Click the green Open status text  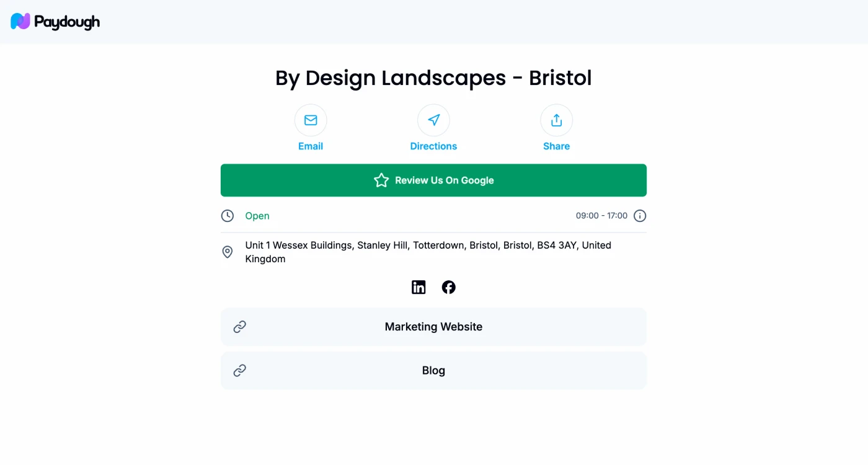(257, 216)
